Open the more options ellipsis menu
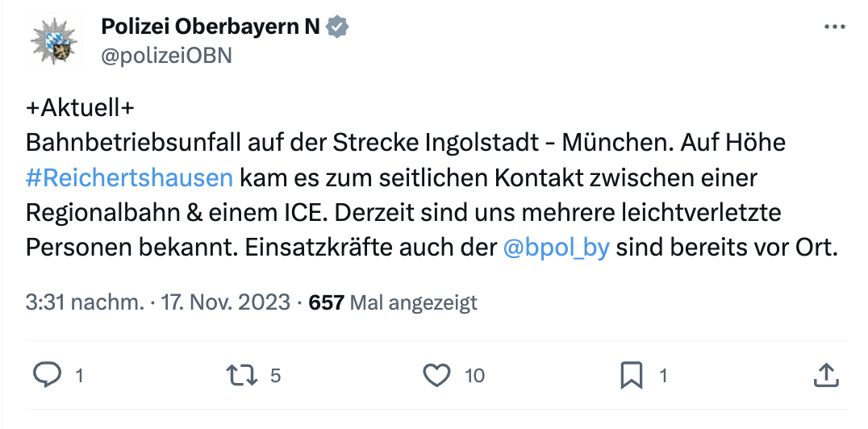The width and height of the screenshot is (868, 429). (x=834, y=27)
